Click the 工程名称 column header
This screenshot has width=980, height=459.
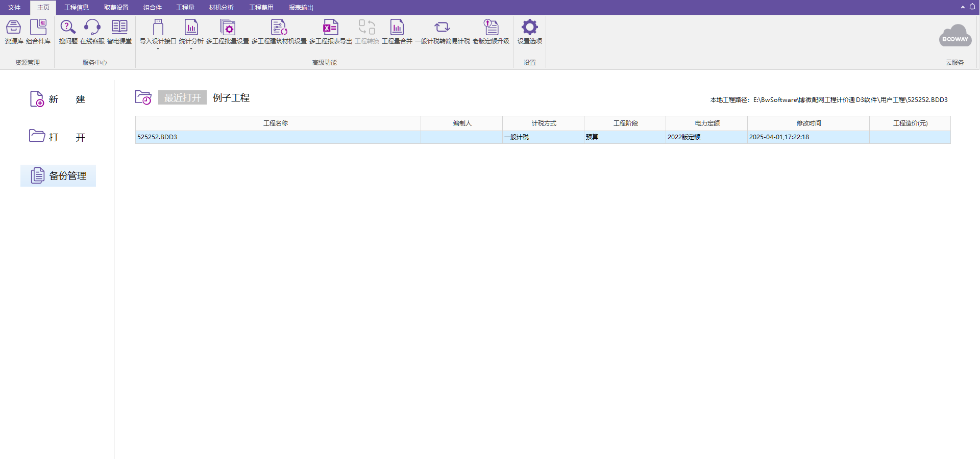278,123
